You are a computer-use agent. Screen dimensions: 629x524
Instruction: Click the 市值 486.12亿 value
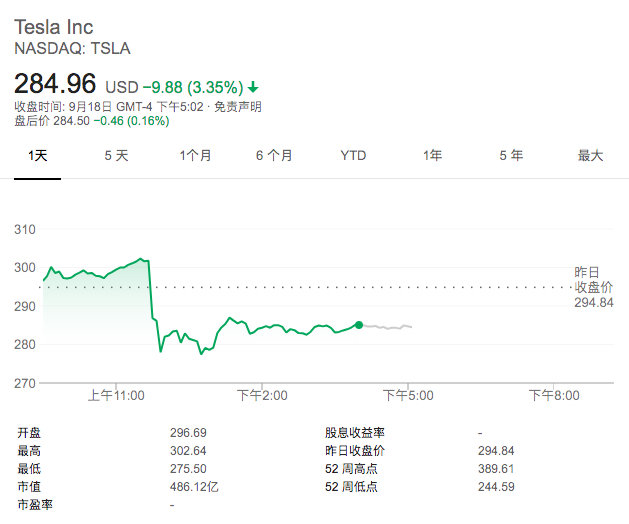[194, 487]
